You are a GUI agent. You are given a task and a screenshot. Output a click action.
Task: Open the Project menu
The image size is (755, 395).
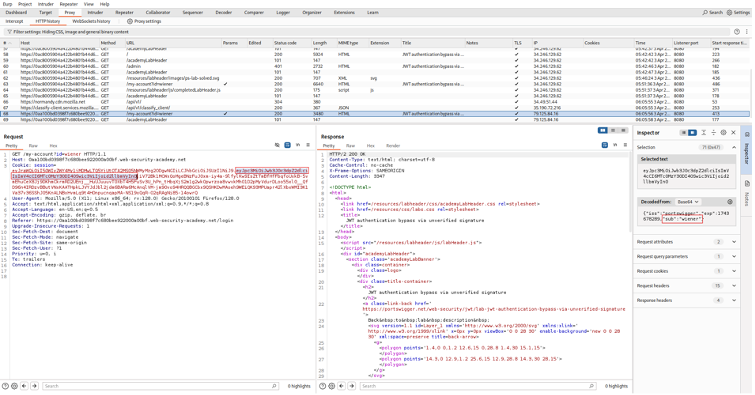25,4
